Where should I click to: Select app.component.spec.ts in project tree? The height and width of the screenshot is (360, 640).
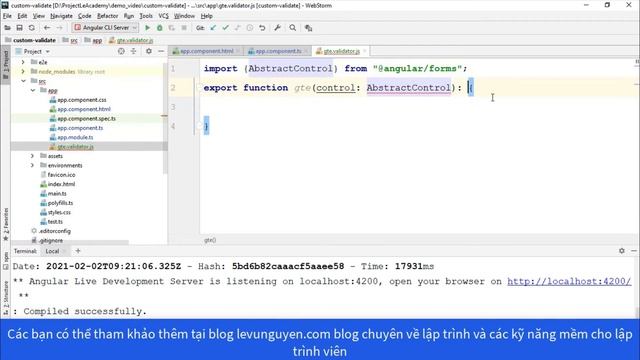[x=87, y=118]
